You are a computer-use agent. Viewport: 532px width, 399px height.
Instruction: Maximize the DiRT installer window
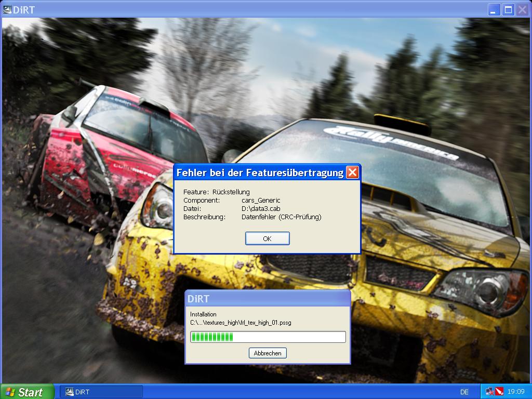pyautogui.click(x=508, y=10)
